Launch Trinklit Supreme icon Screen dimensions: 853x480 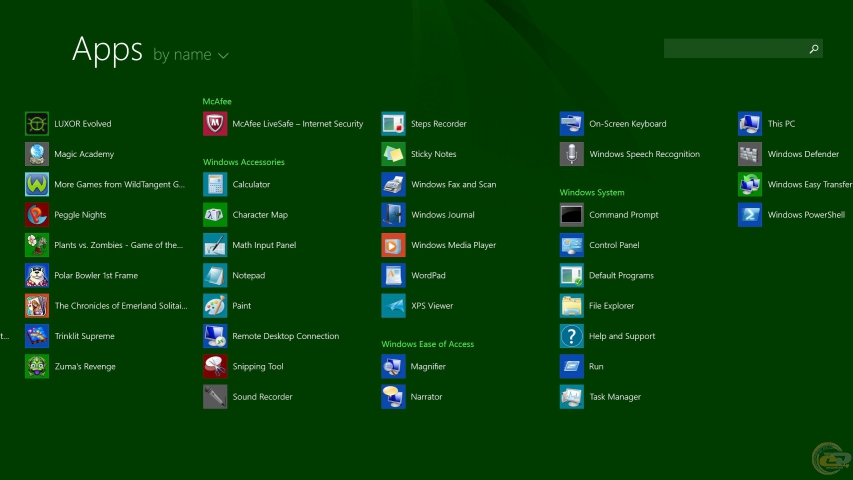point(36,336)
